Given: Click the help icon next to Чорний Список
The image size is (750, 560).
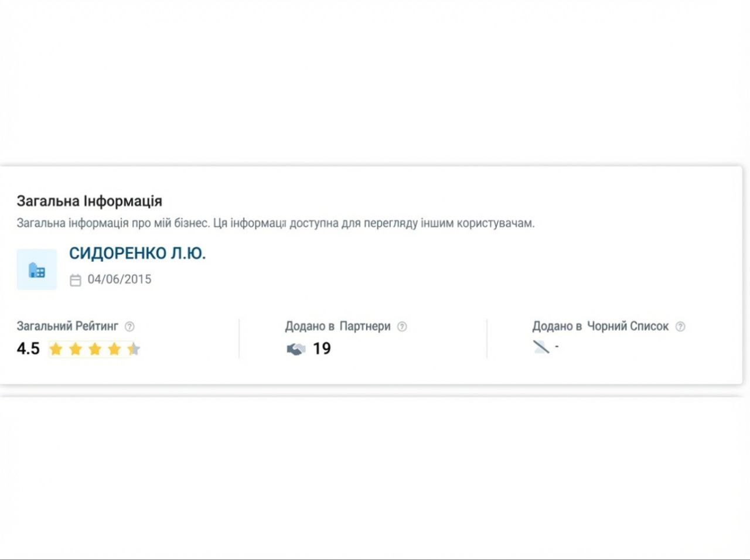Looking at the screenshot, I should [680, 327].
